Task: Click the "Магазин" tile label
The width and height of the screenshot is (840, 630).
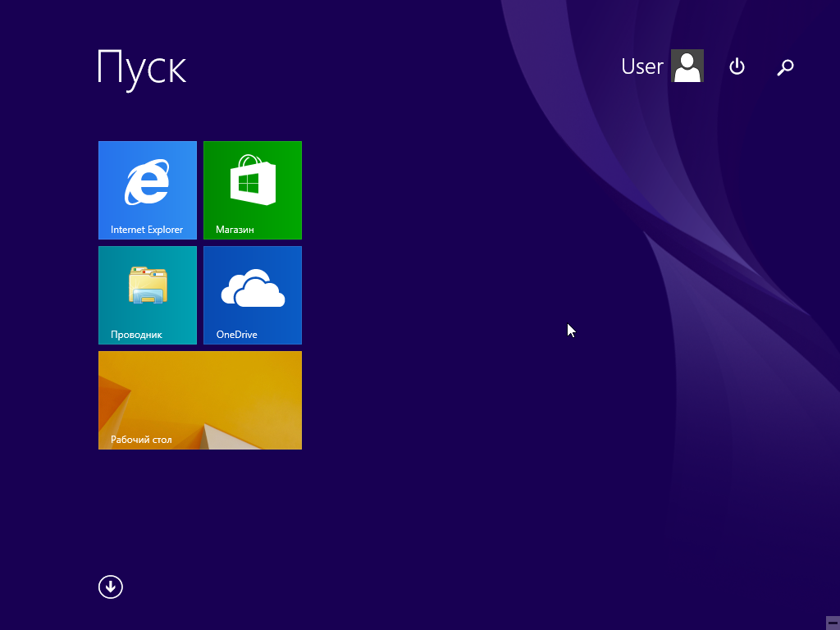Action: point(235,230)
